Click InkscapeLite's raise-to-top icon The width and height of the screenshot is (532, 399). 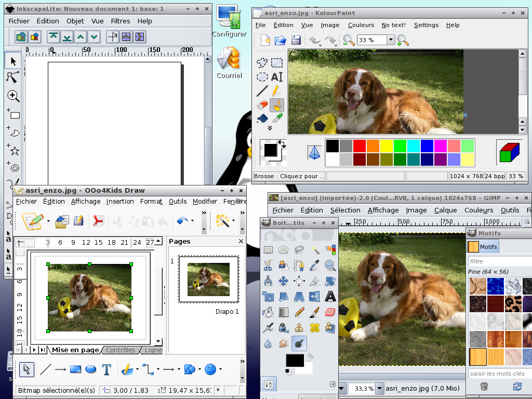(54, 37)
